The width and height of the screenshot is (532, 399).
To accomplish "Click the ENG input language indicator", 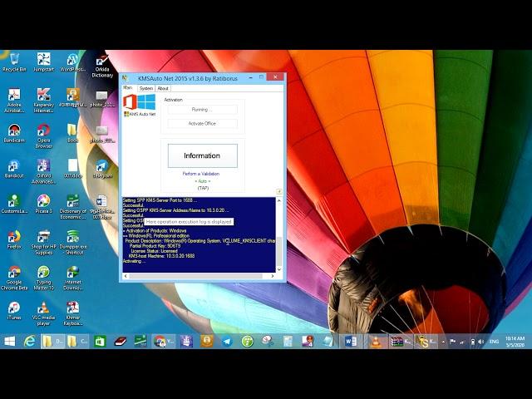I will point(494,342).
